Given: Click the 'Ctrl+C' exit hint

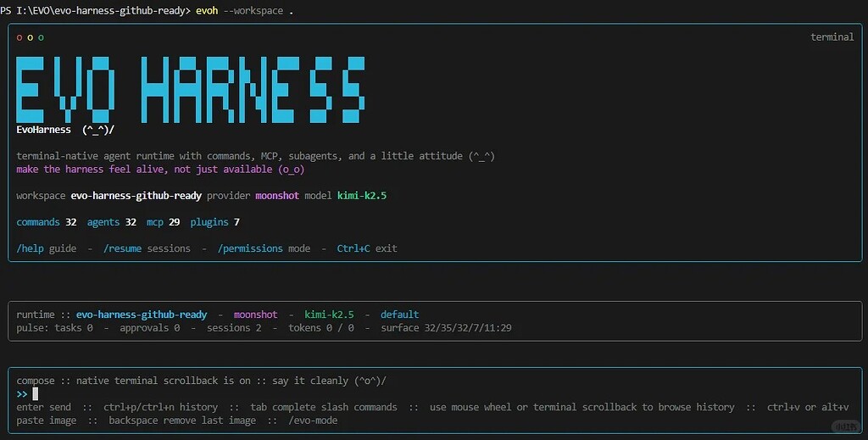Looking at the screenshot, I should (353, 248).
